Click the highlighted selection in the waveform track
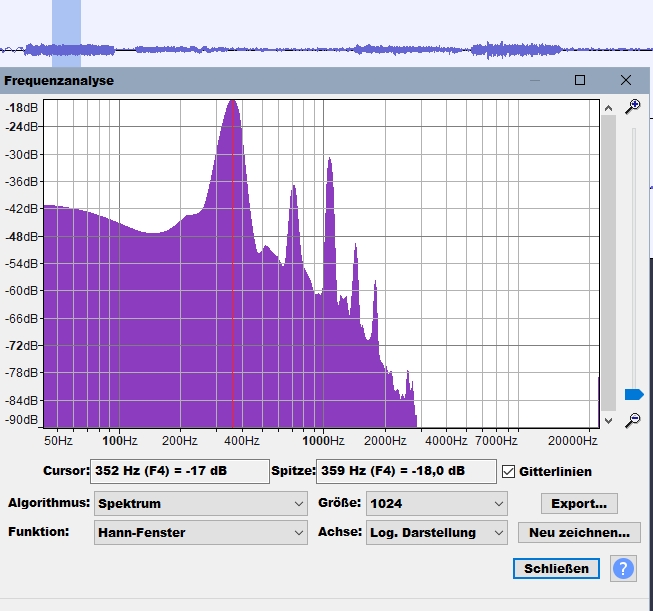653x611 pixels. 66,35
